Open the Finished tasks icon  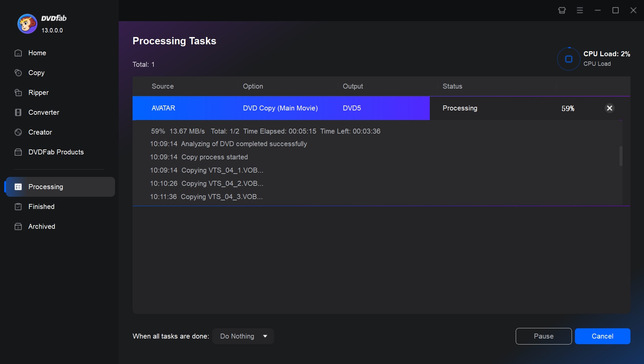18,206
